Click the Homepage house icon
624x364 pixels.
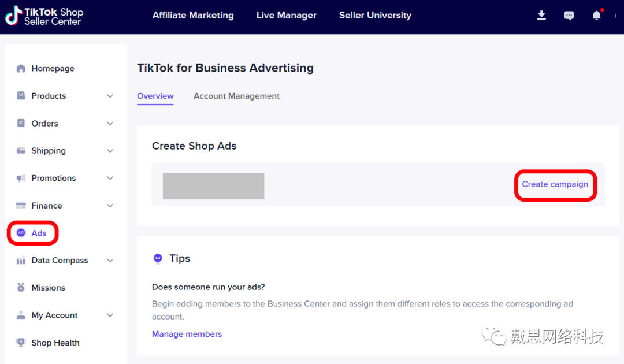click(x=21, y=68)
